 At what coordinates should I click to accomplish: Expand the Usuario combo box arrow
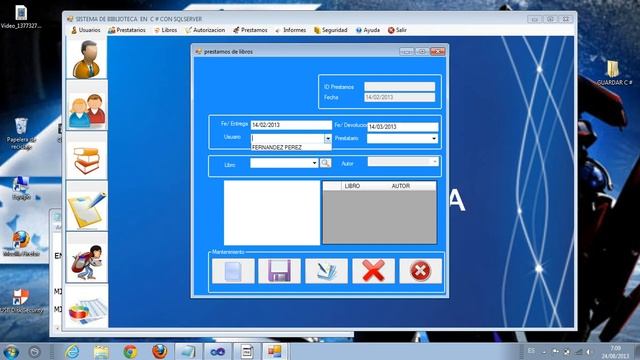[x=328, y=139]
